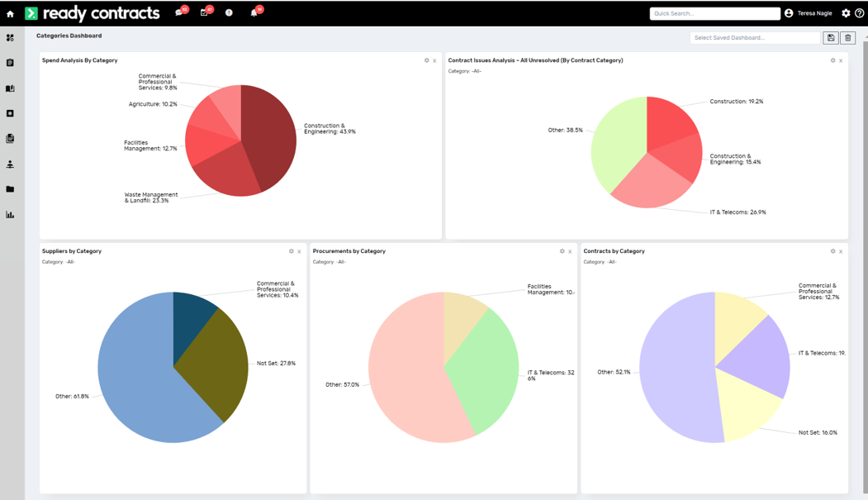Open settings for Suppliers by Category widget
868x500 pixels.
point(292,251)
